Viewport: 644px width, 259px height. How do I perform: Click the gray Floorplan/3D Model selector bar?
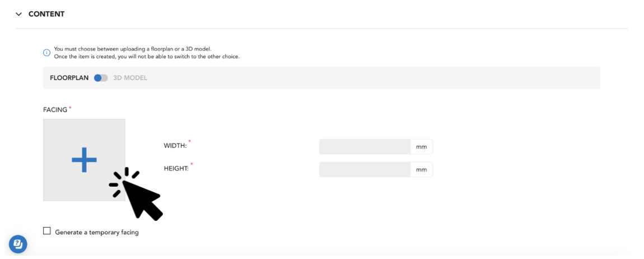[321, 78]
